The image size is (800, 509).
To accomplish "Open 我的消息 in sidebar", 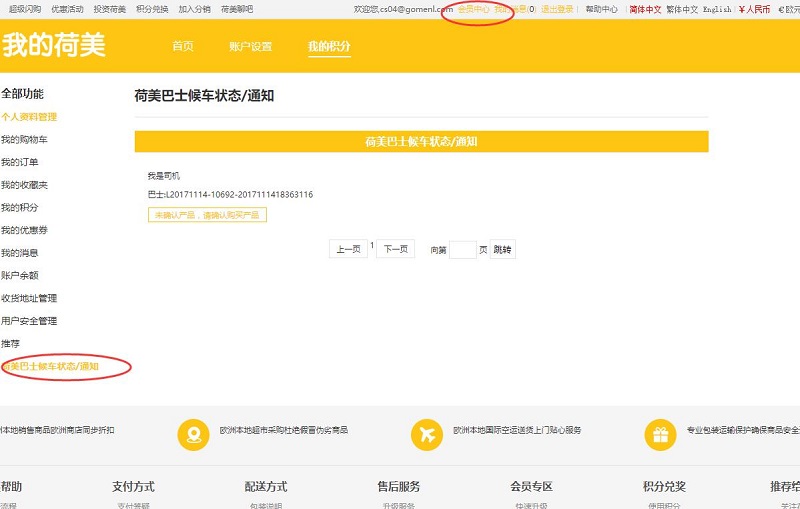I will coord(19,253).
